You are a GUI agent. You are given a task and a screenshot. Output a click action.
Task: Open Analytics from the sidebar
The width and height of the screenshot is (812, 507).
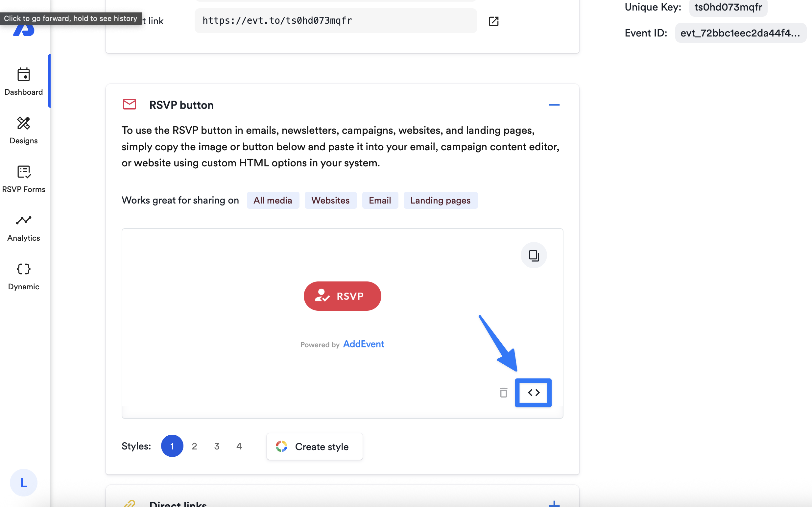click(23, 228)
